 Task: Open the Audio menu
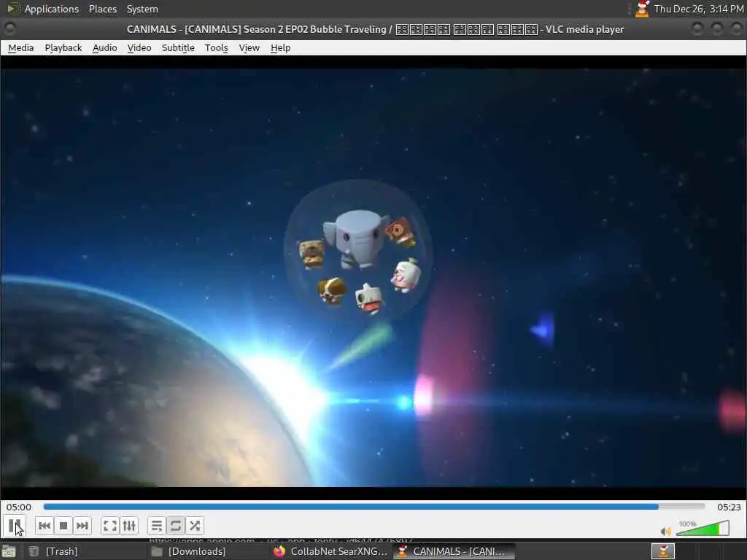tap(105, 47)
